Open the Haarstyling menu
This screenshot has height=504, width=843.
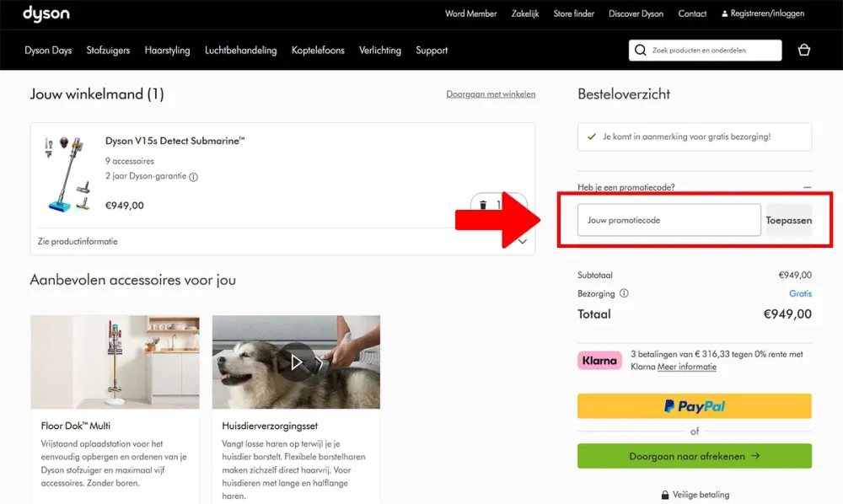coord(167,51)
